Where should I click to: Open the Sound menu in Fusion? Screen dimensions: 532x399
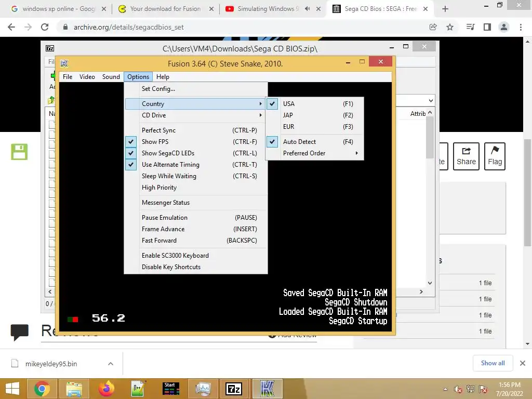pos(111,77)
